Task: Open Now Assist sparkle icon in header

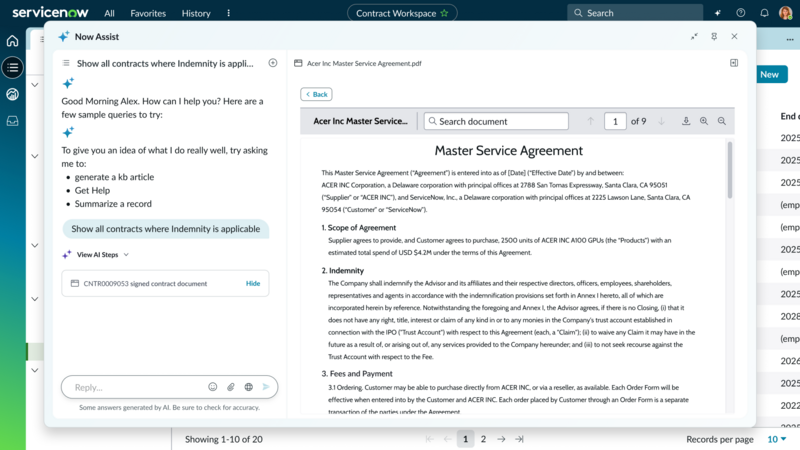Action: (x=717, y=13)
